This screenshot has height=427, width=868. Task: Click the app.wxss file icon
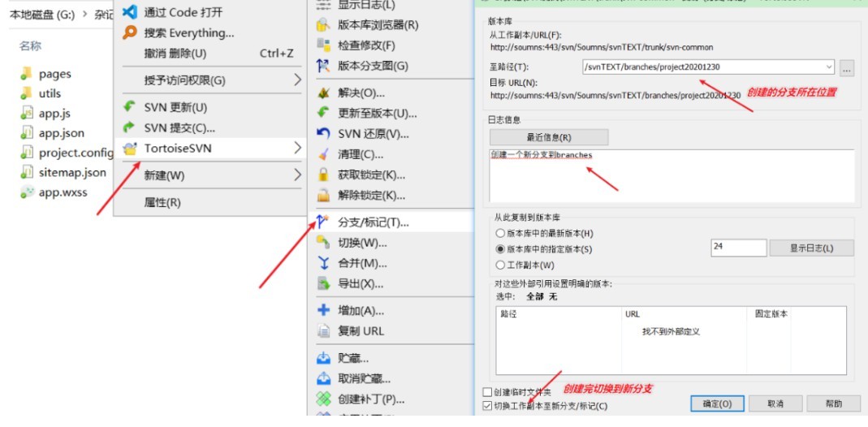[27, 192]
